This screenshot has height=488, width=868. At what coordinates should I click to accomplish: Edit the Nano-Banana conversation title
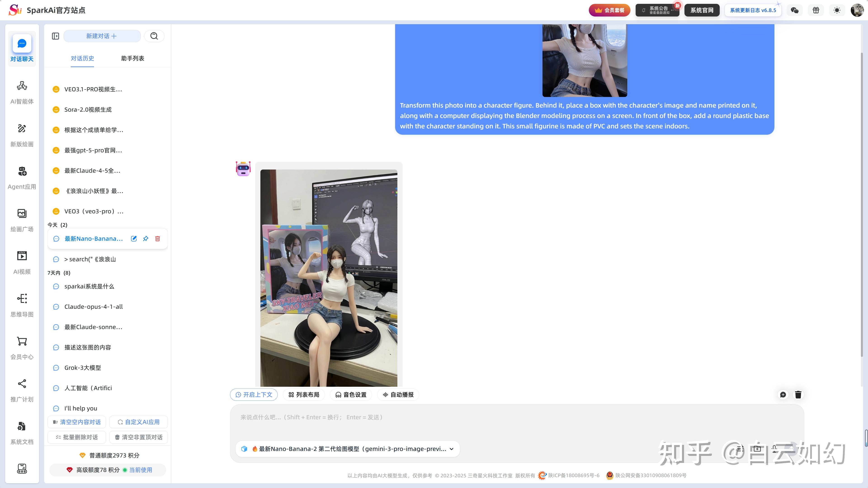[134, 239]
